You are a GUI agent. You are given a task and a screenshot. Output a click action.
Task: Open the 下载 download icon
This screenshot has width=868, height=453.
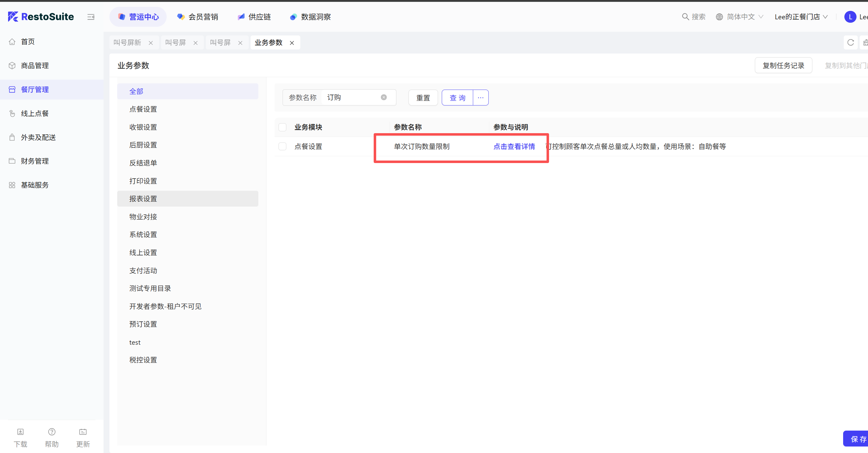[20, 432]
